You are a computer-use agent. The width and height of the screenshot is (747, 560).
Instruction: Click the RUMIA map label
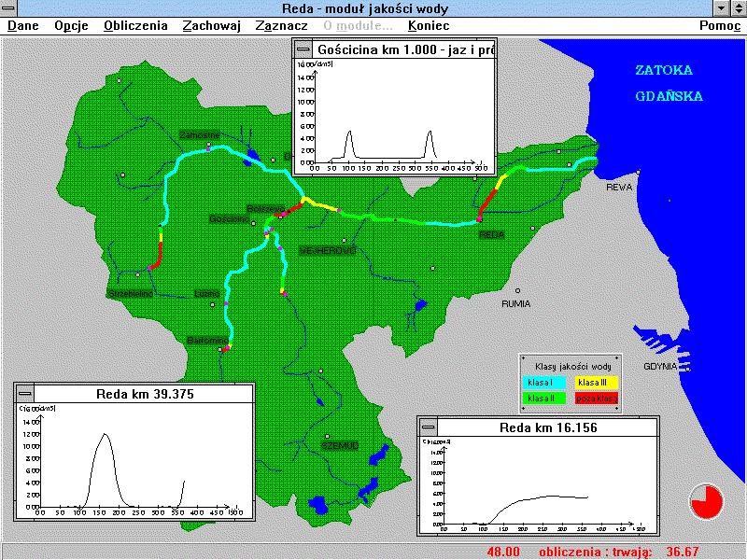[x=516, y=303]
